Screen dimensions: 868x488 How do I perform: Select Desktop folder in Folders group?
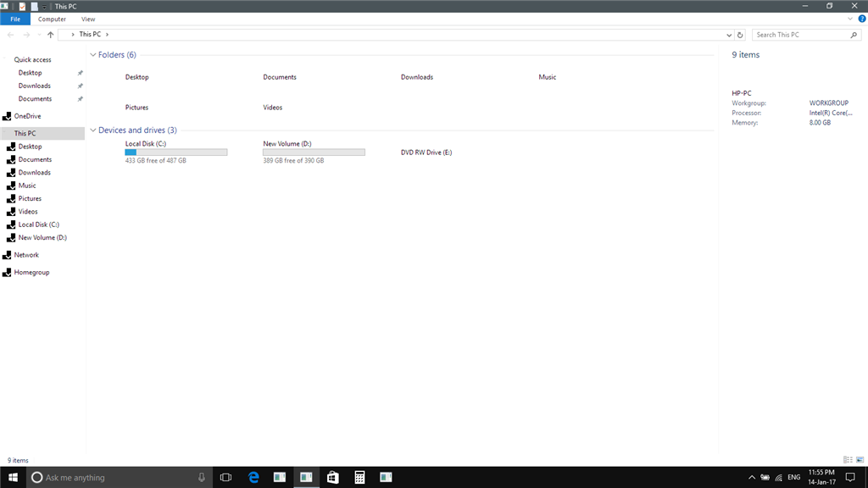[136, 77]
